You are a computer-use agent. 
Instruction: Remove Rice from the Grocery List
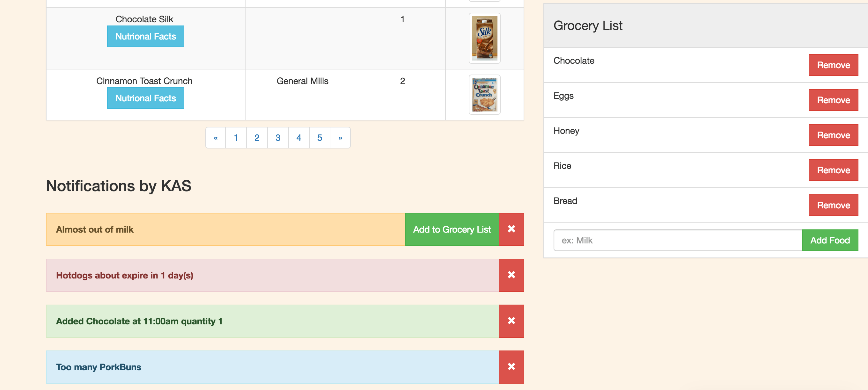[x=833, y=170]
